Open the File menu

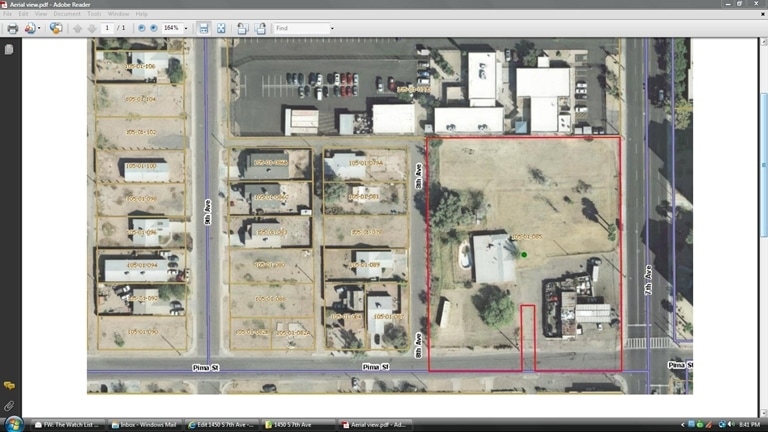[8, 14]
